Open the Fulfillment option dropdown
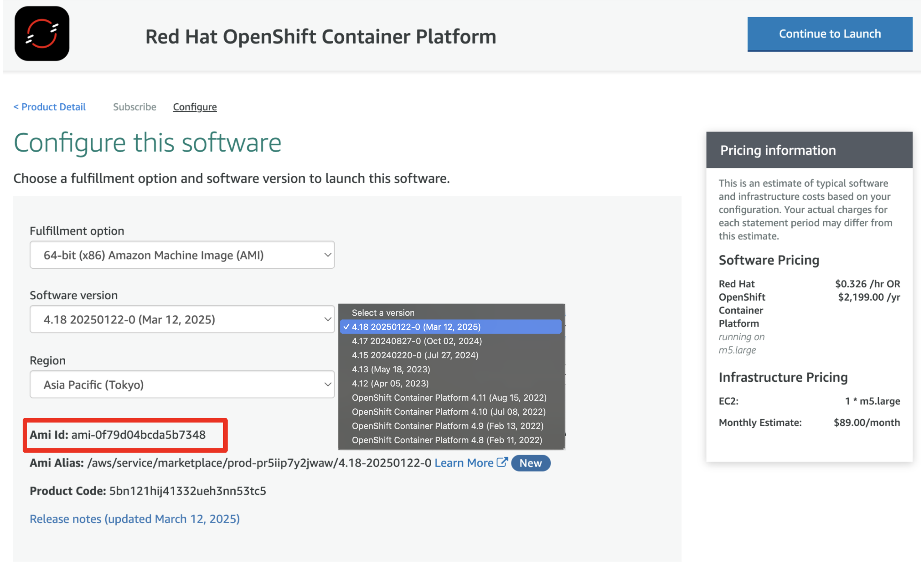The height and width of the screenshot is (572, 924). pos(182,255)
